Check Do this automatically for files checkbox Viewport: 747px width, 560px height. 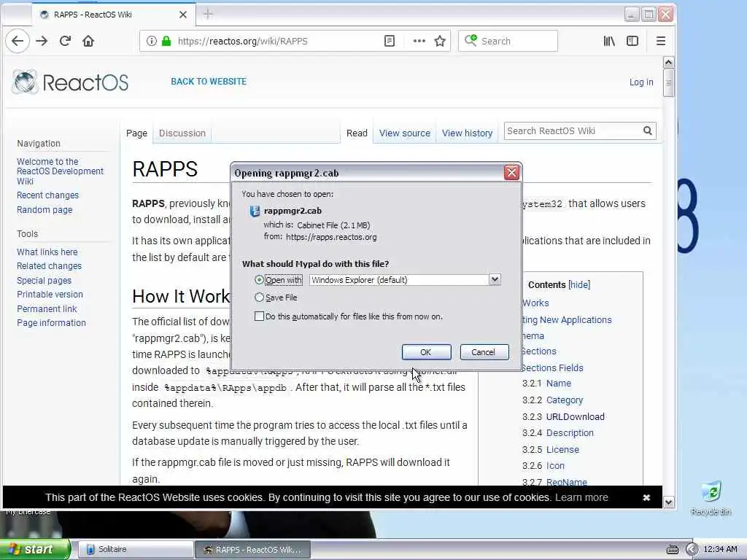click(259, 316)
